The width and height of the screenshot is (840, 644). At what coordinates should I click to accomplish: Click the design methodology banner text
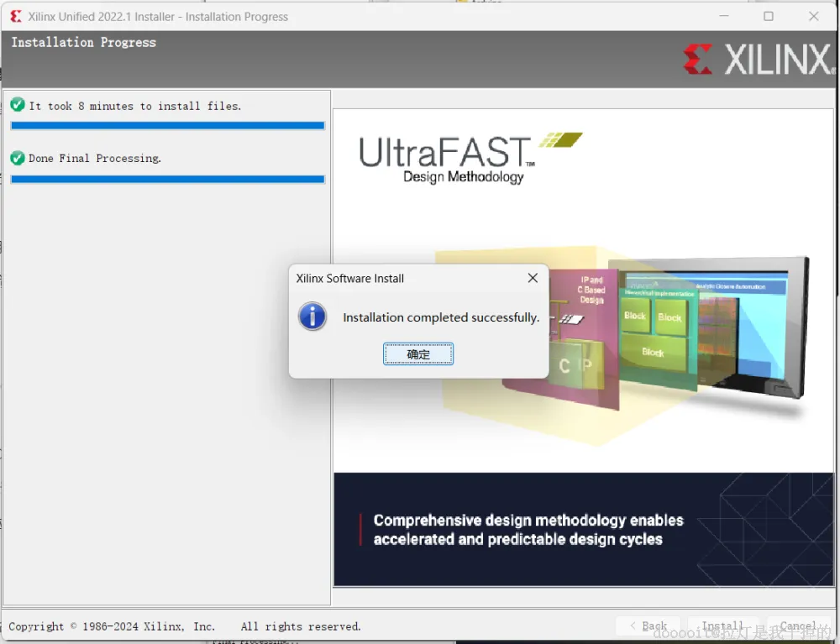[x=528, y=530]
